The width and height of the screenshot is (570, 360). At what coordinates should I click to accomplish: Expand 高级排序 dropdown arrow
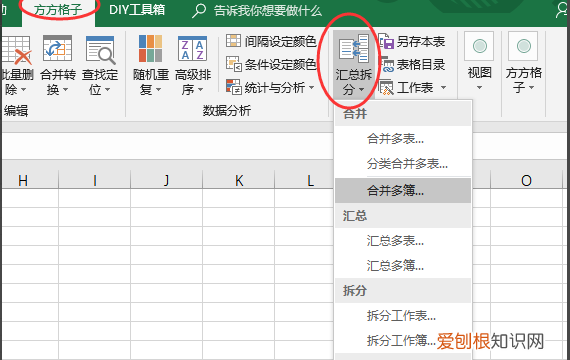coord(201,89)
